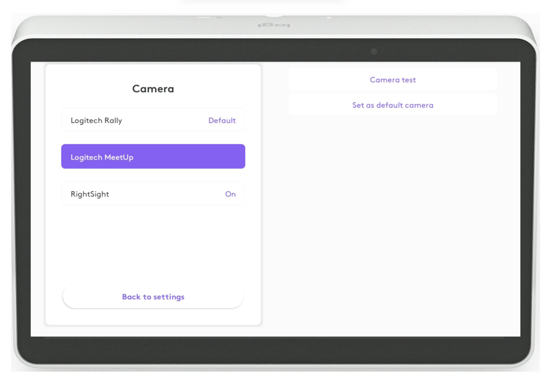
Task: Click the blank space above Back to settings
Action: click(153, 246)
